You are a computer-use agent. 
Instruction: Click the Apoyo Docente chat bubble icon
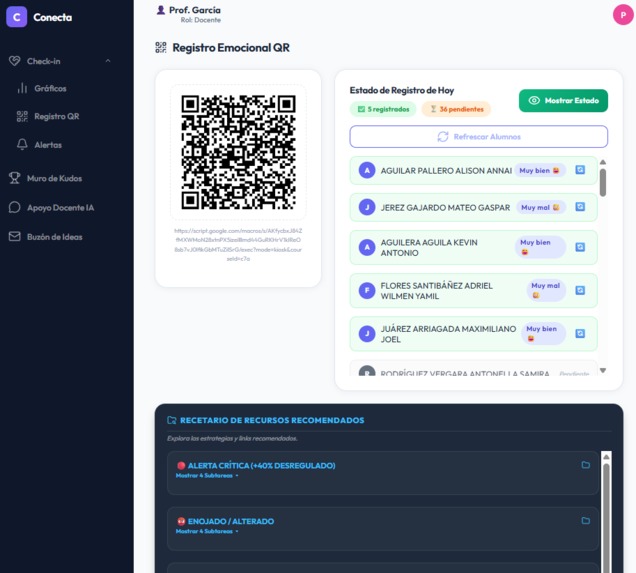point(15,207)
